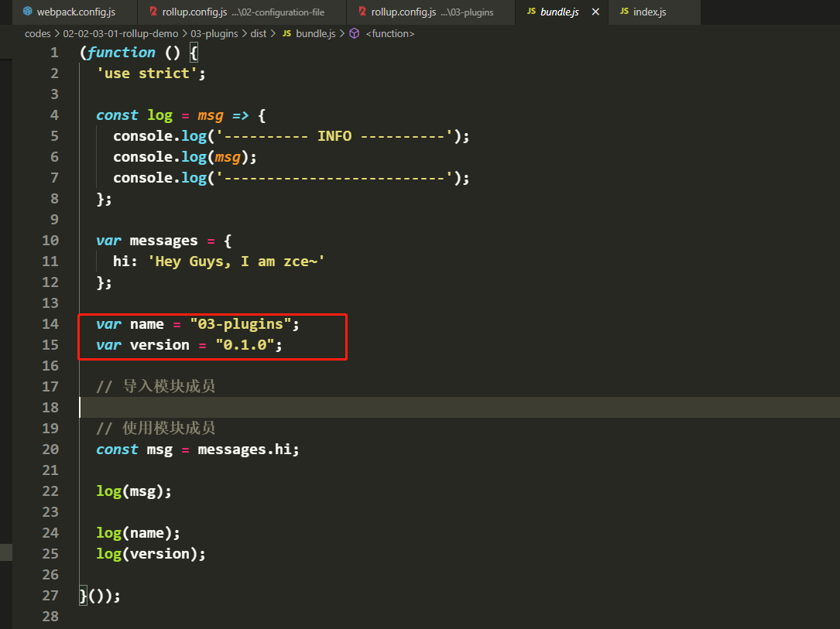Click line number 27 in the gutter
The height and width of the screenshot is (629, 840).
(50, 595)
